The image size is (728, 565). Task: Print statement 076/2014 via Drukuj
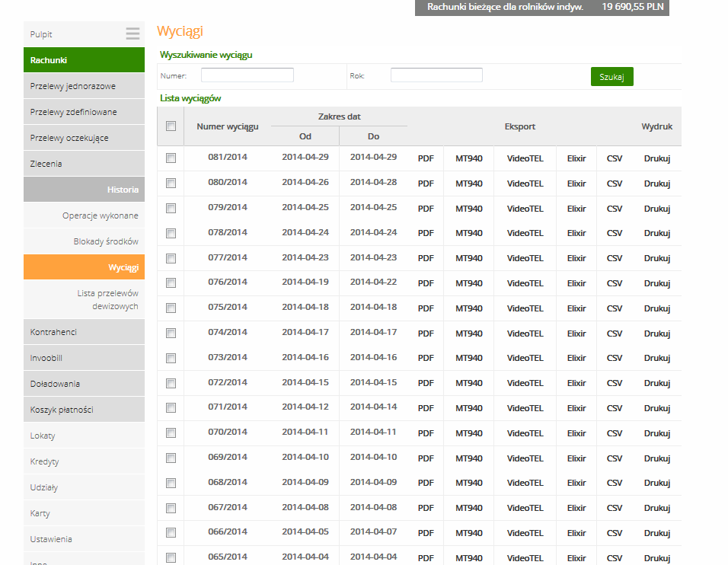(657, 283)
